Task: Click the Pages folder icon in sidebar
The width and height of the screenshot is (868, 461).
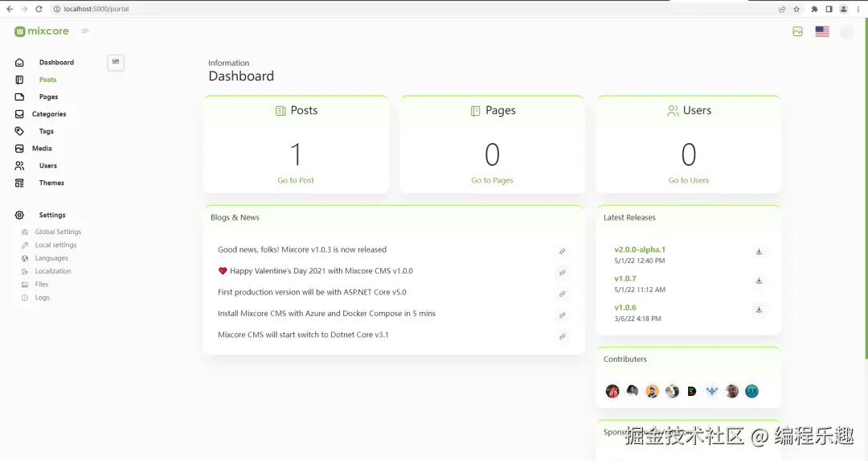Action: [x=19, y=97]
